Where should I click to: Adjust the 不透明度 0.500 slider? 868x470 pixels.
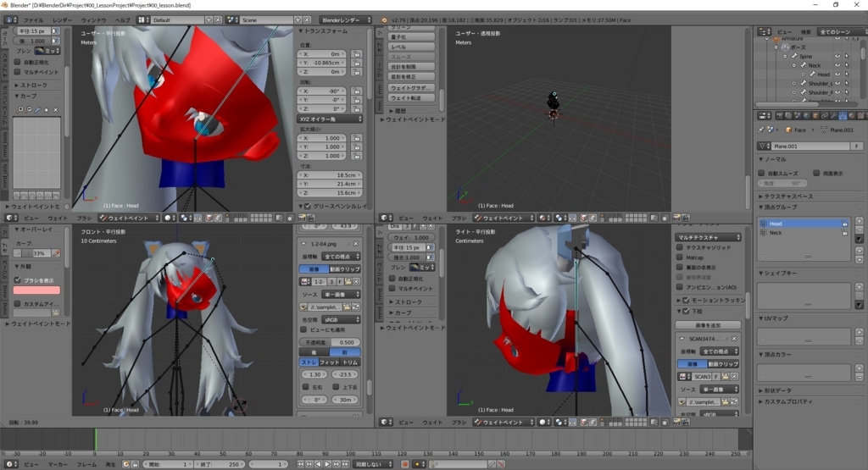(x=330, y=342)
